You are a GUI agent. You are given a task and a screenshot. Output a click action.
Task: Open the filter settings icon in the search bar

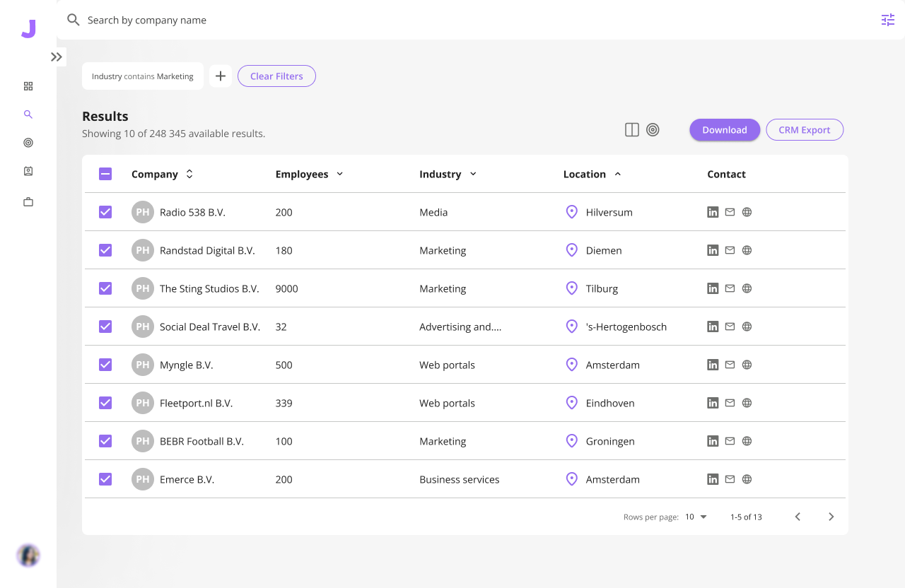click(887, 20)
